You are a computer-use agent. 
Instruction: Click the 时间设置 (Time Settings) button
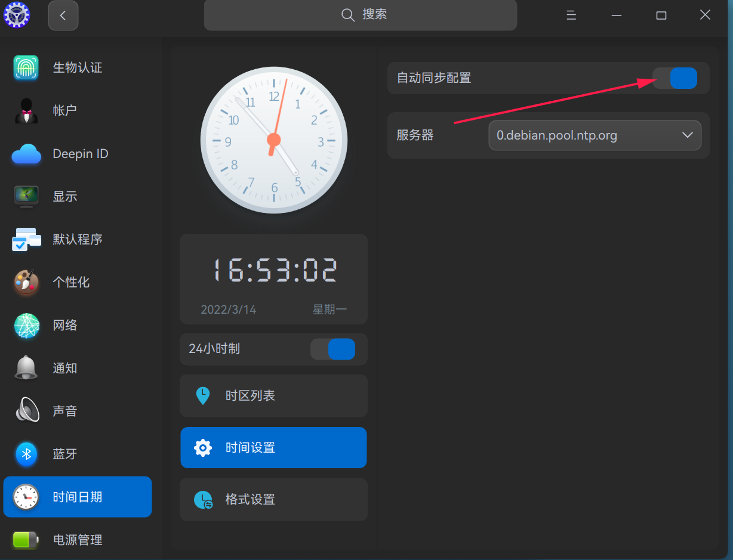273,447
